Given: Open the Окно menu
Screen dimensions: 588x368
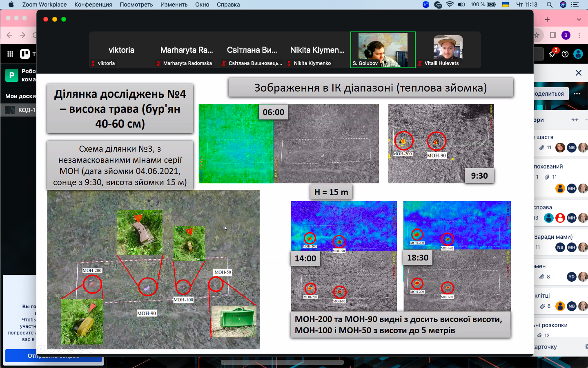Looking at the screenshot, I should (x=202, y=4).
